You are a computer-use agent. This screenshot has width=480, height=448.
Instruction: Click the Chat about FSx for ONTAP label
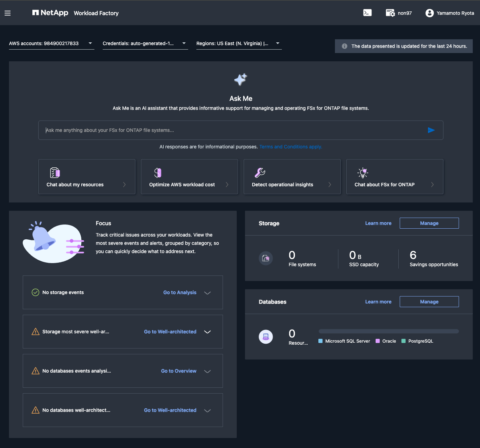[x=385, y=185]
